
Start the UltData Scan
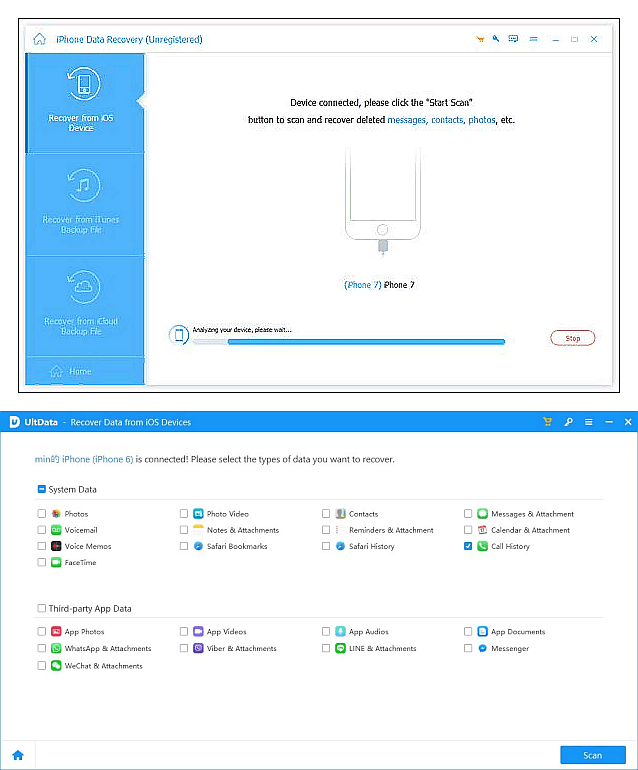click(x=593, y=755)
